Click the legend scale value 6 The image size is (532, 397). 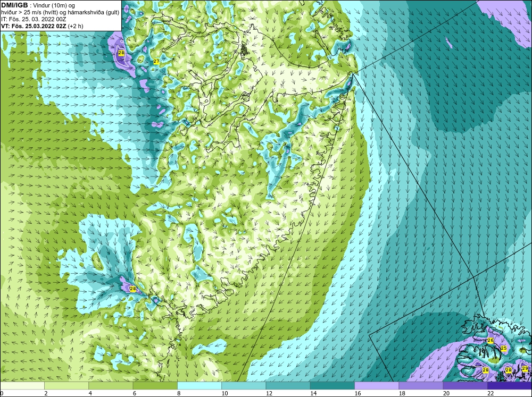click(x=135, y=393)
